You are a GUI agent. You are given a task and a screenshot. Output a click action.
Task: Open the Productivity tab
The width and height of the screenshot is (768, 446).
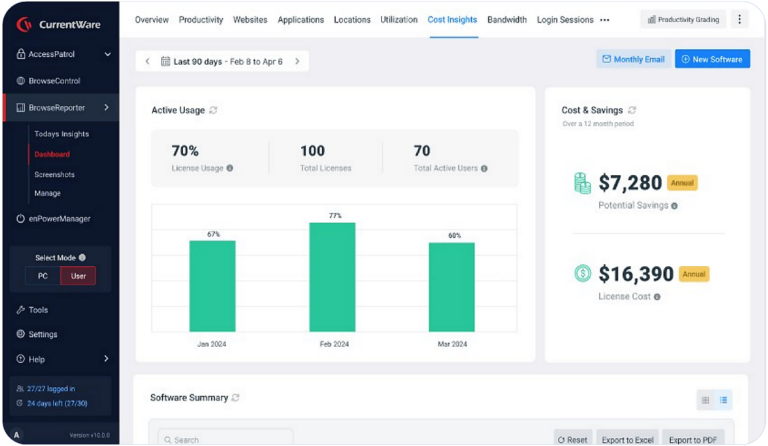tap(201, 20)
